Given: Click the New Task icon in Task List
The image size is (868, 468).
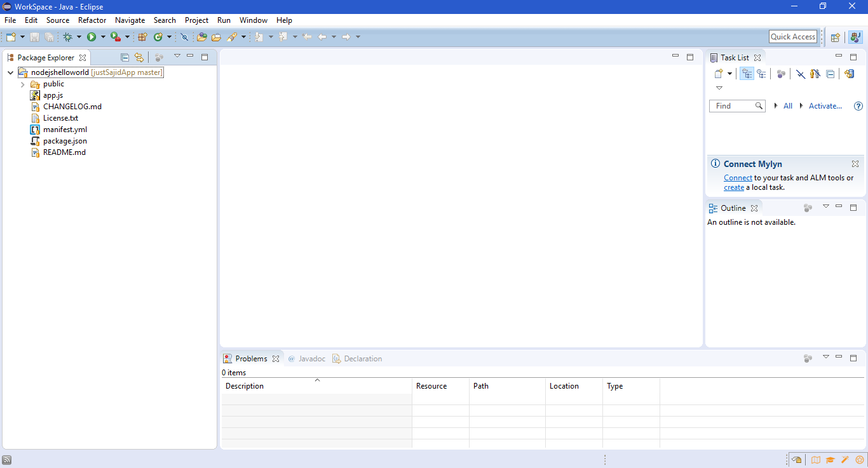Looking at the screenshot, I should click(x=719, y=74).
